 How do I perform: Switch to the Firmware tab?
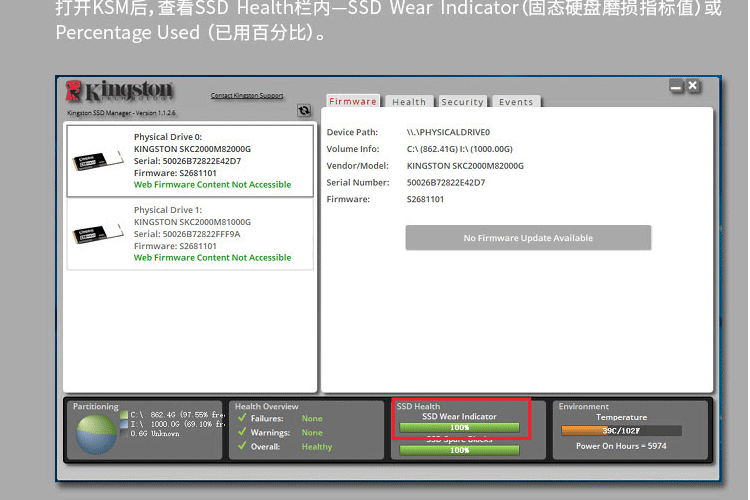pyautogui.click(x=353, y=101)
